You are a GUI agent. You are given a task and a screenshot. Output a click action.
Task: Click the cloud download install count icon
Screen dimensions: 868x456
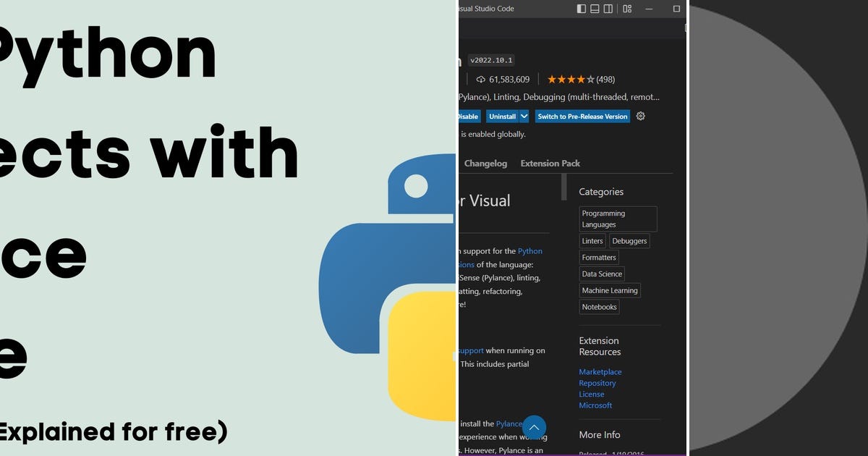(x=481, y=79)
